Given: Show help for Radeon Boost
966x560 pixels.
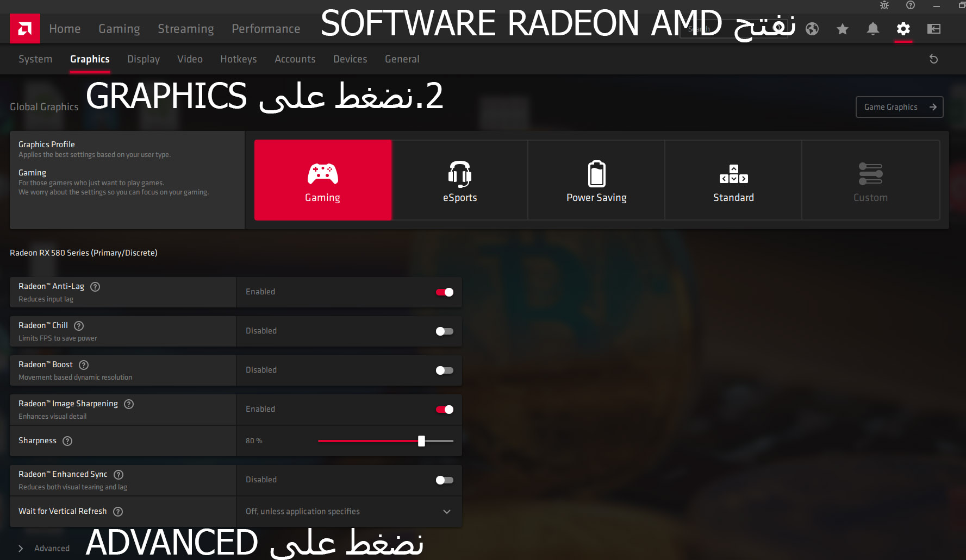Looking at the screenshot, I should [84, 365].
